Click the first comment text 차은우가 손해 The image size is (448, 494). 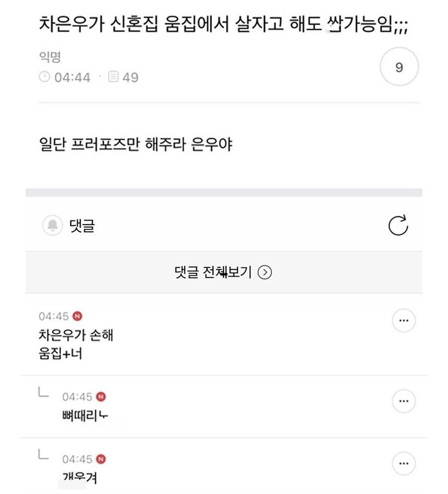click(x=76, y=335)
